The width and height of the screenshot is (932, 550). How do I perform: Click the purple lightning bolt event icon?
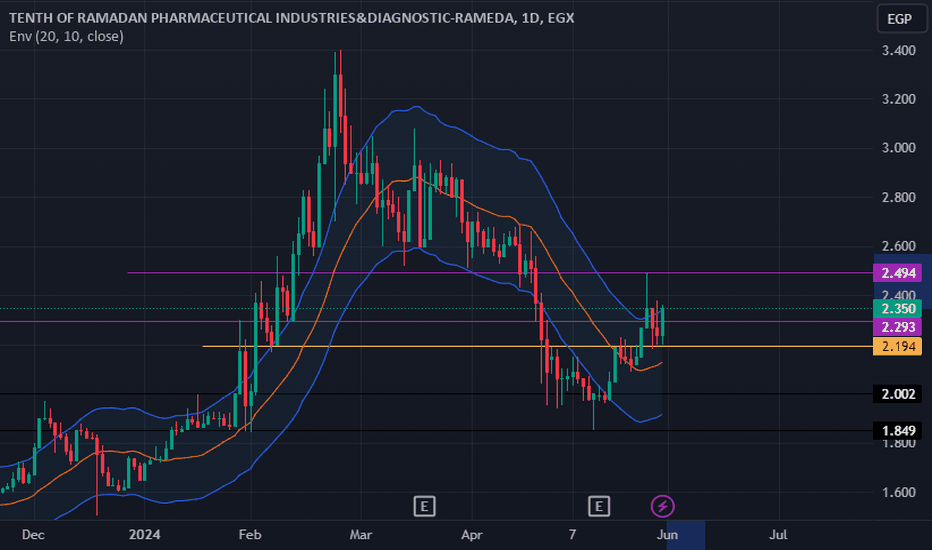662,507
